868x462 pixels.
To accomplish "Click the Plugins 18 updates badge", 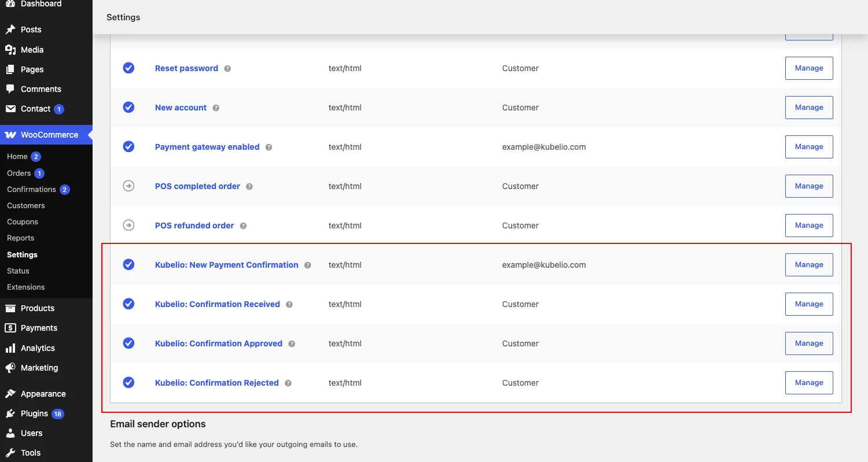I will pyautogui.click(x=58, y=414).
